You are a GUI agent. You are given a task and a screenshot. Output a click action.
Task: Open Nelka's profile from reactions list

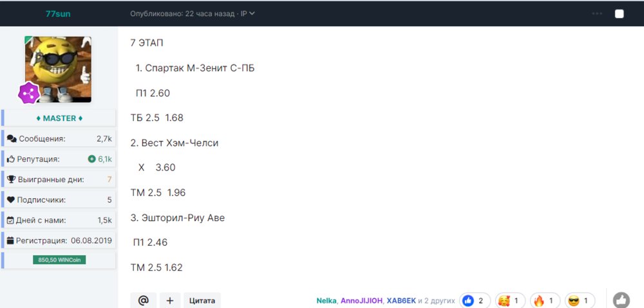pos(327,300)
